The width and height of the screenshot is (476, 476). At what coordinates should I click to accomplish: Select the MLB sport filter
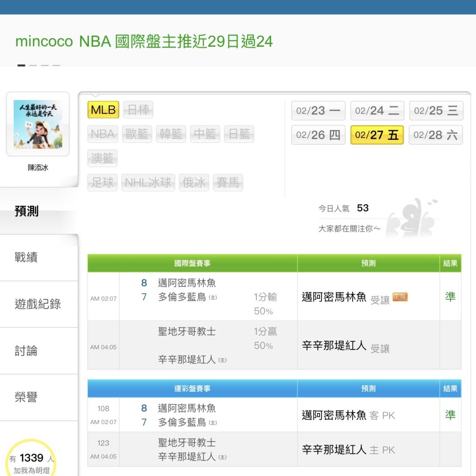103,110
